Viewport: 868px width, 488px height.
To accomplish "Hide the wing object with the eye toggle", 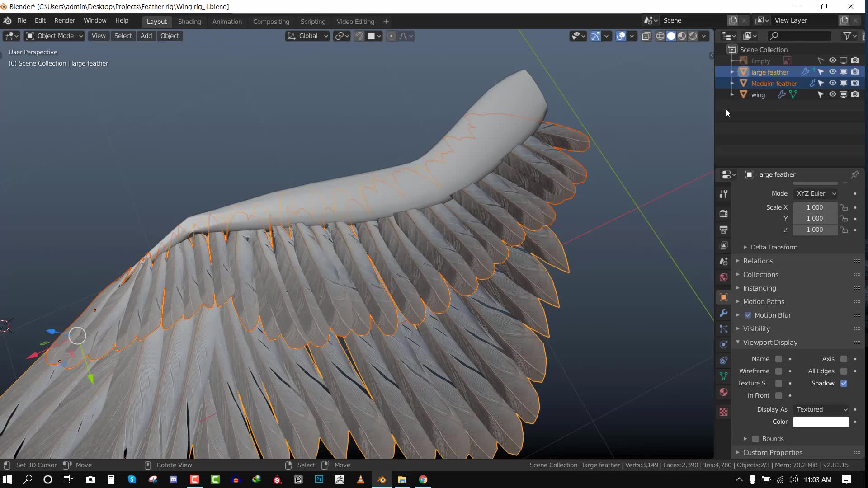I will pos(832,94).
